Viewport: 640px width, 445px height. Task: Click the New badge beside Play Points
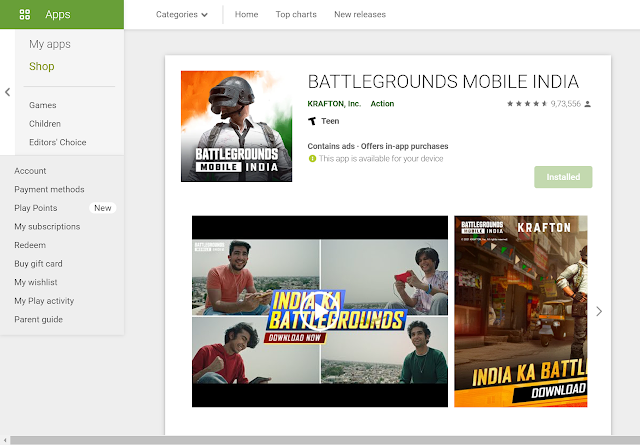(102, 208)
